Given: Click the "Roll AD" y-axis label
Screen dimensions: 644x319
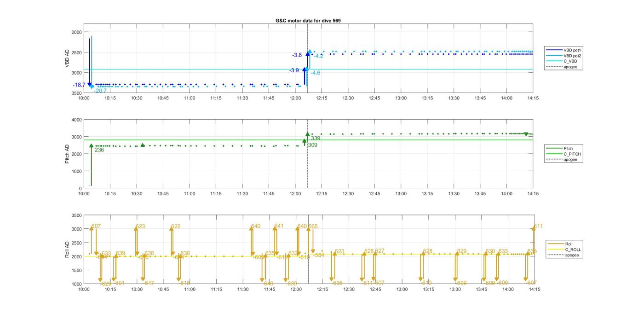Looking at the screenshot, I should 67,250.
